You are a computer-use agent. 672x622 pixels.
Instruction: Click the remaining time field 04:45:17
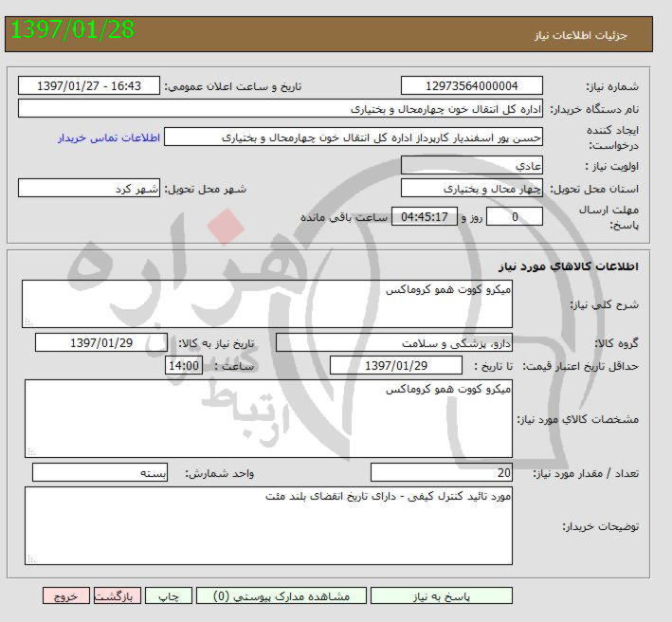(x=425, y=216)
